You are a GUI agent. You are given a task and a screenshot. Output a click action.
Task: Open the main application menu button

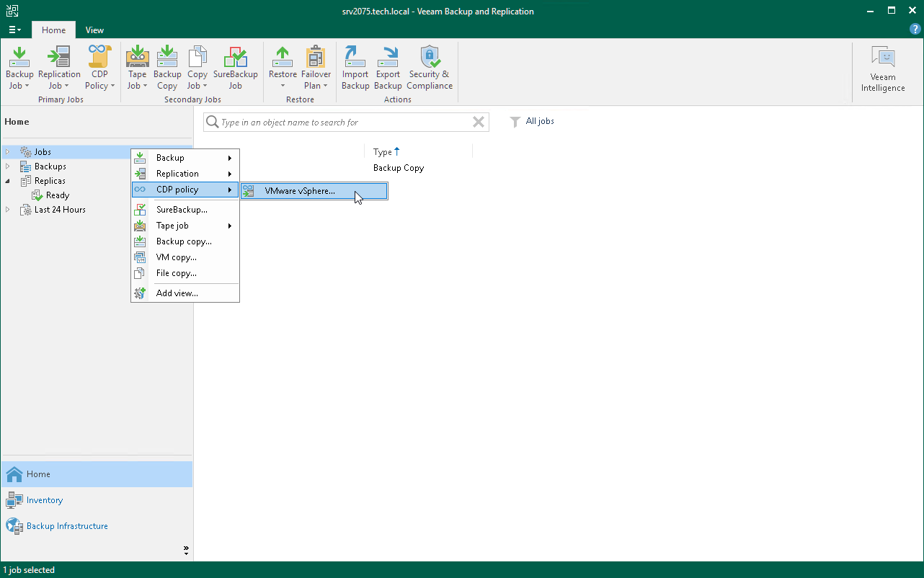tap(14, 30)
